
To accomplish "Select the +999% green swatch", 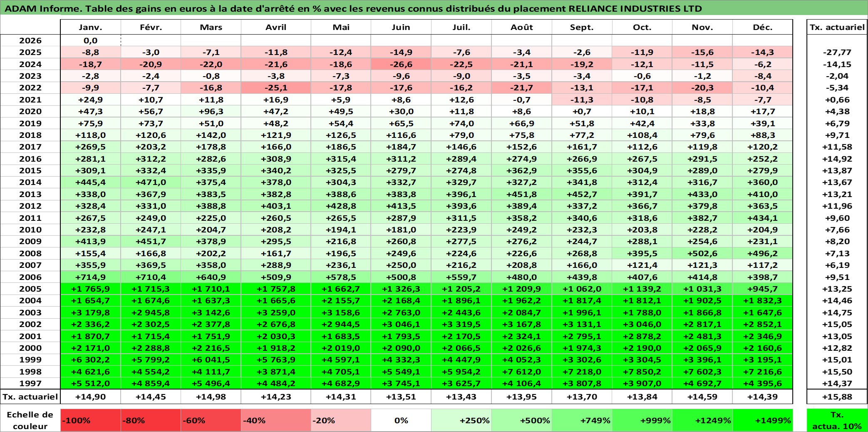I will point(642,420).
